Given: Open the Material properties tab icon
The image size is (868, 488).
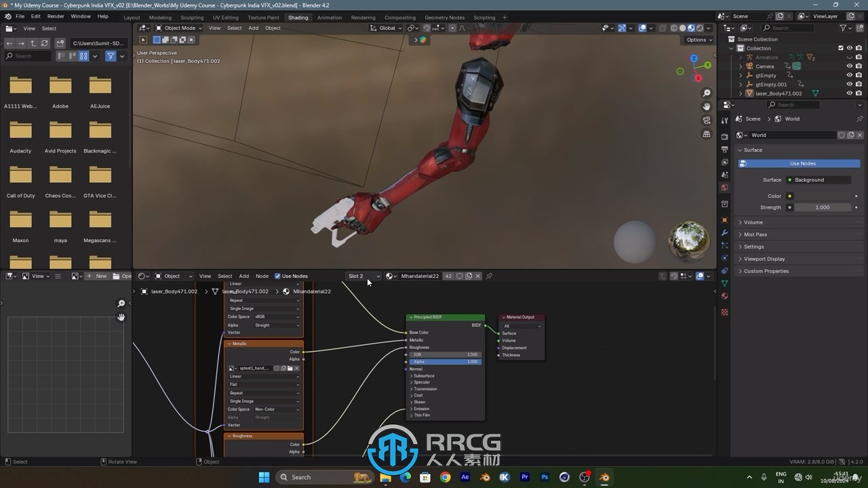Looking at the screenshot, I should click(x=725, y=296).
